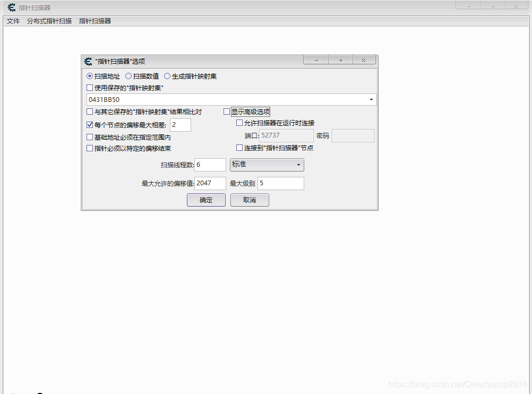Check 连接到"指针扫描器"节点
Viewport: 532px width, 394px height.
[x=239, y=148]
